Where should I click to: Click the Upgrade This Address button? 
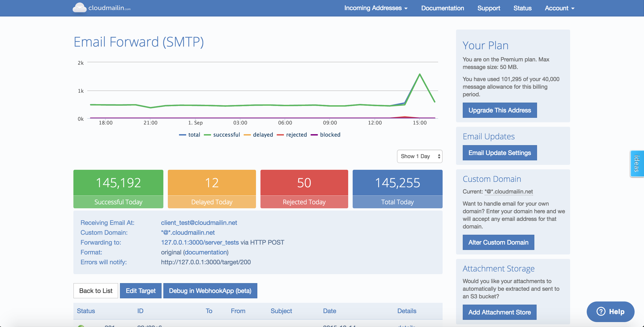pyautogui.click(x=499, y=110)
